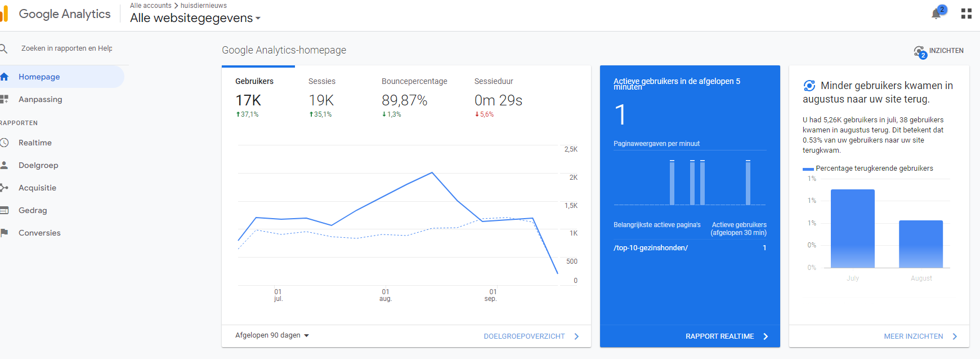Click the 'Actieve gebruikers (afgelopen 30 min)' column header

pos(739,229)
